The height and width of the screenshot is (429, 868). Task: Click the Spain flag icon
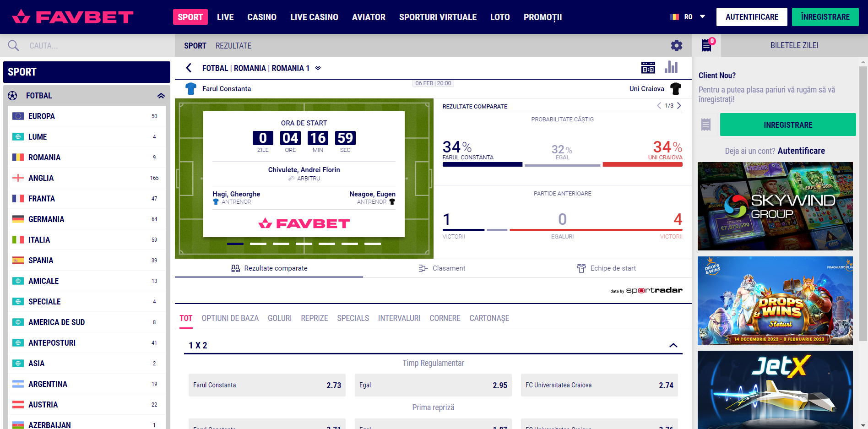click(18, 261)
